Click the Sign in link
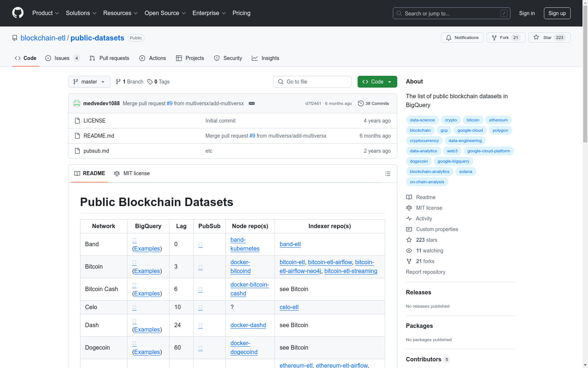The height and width of the screenshot is (368, 588). pos(527,13)
